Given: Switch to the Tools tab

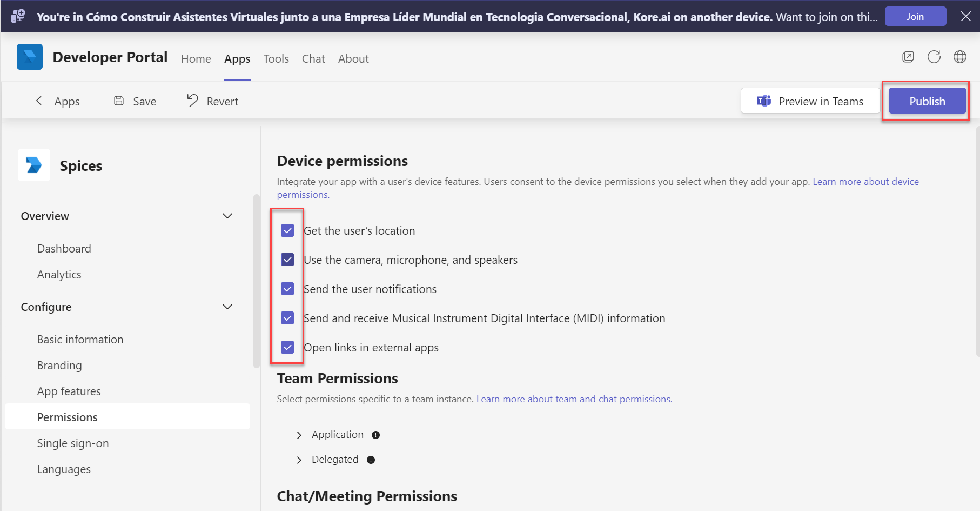Looking at the screenshot, I should tap(276, 58).
